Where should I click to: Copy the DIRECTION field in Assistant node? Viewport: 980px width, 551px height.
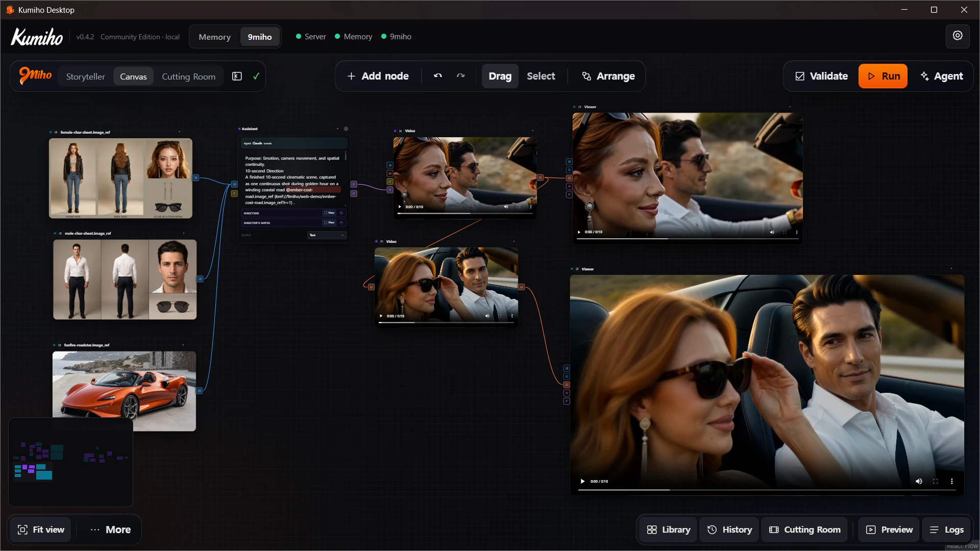coord(341,213)
